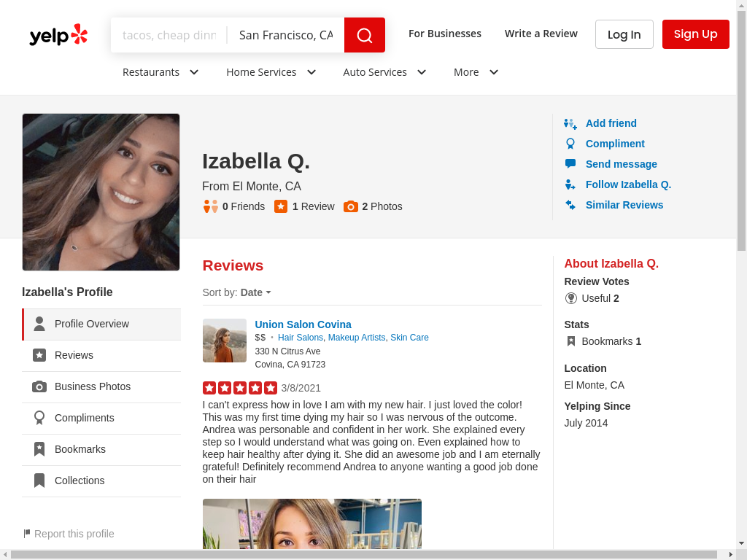
Task: Expand the Restaurants dropdown menu
Action: click(160, 72)
